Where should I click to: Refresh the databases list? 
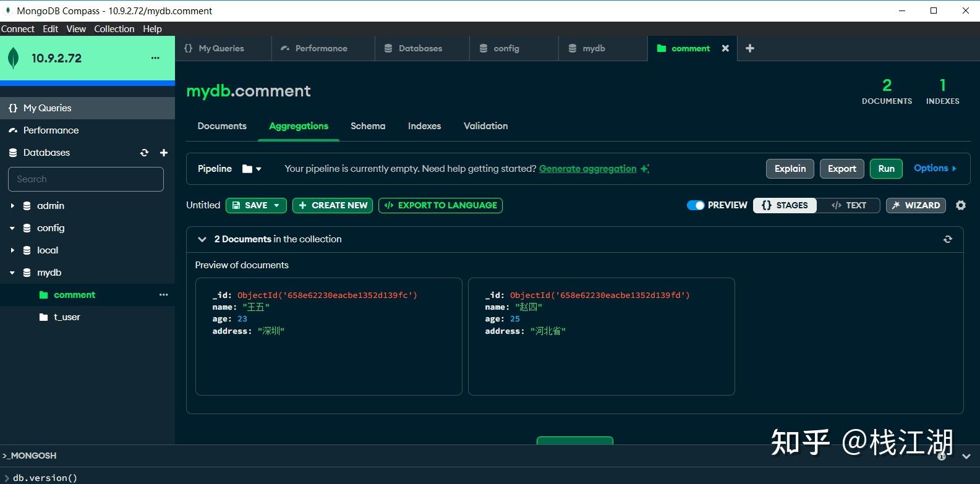145,153
